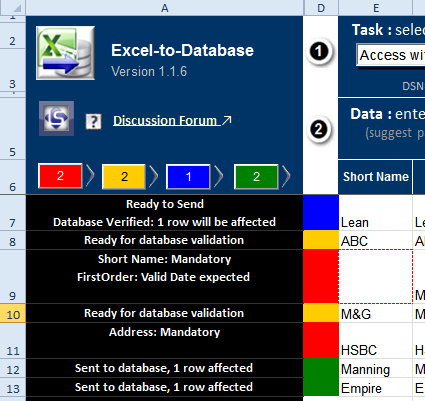This screenshot has height=401, width=425.
Task: Click the yellow status cell beside ABC
Action: pos(321,240)
